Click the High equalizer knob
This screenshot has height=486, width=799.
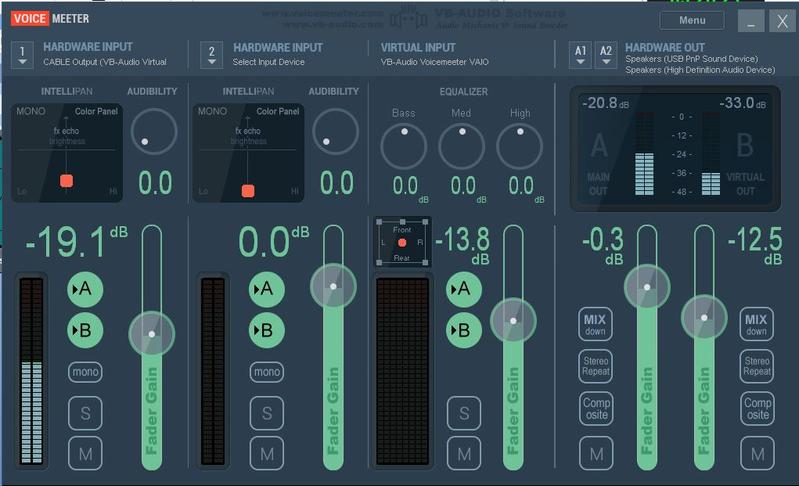point(520,147)
